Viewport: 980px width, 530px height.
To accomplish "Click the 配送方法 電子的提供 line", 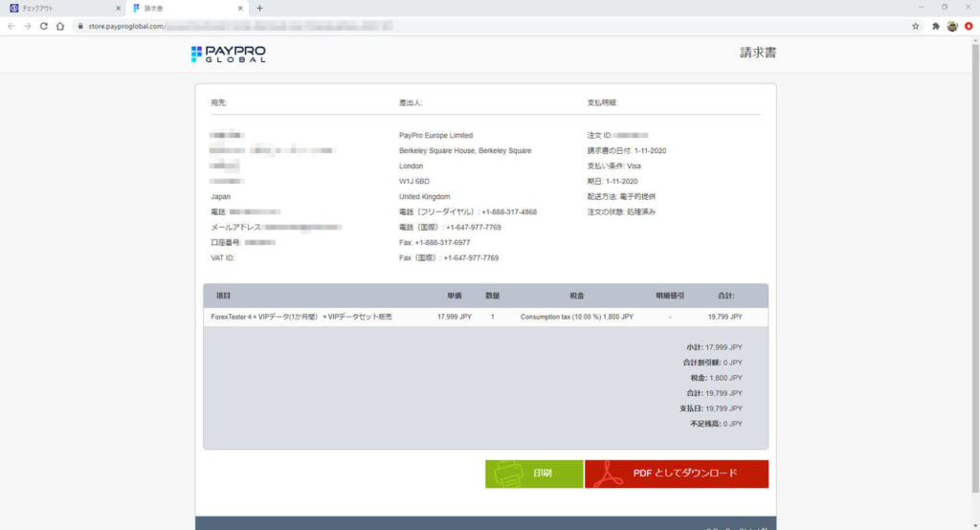I will point(621,197).
